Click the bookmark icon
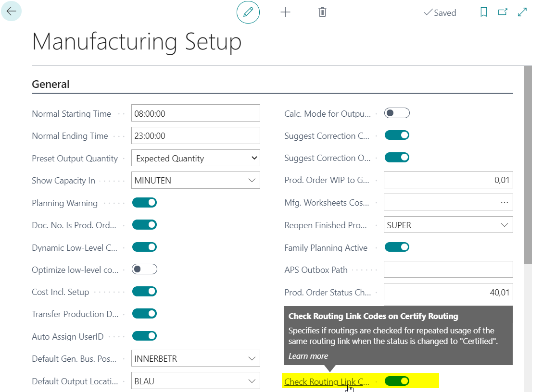This screenshot has width=543, height=392. click(x=484, y=12)
